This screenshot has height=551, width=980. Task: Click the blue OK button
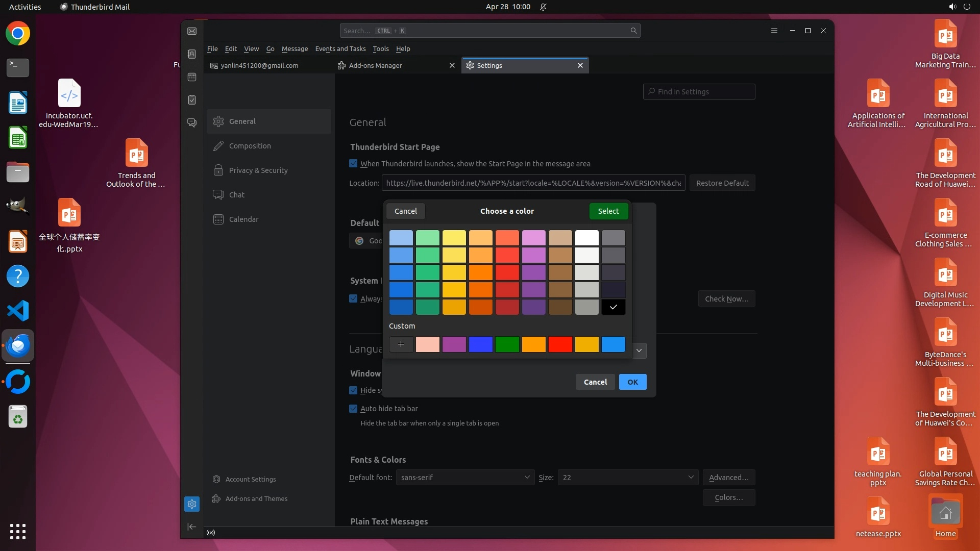pos(632,382)
